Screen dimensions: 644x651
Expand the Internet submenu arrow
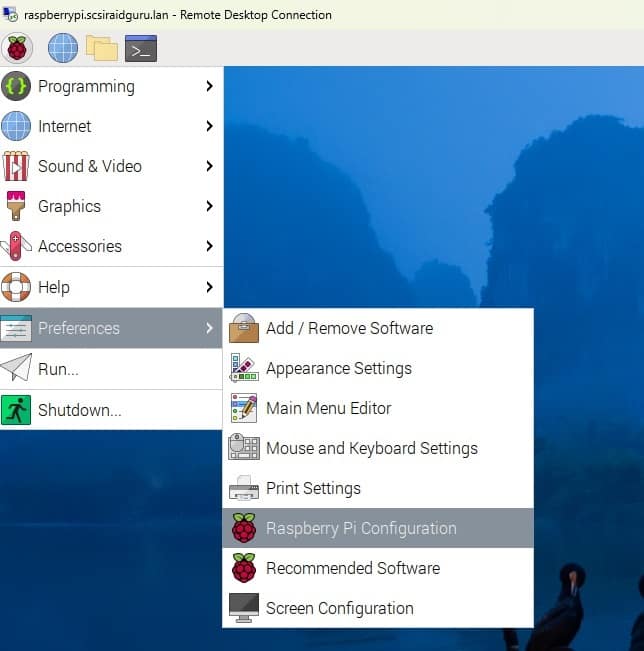[x=209, y=126]
